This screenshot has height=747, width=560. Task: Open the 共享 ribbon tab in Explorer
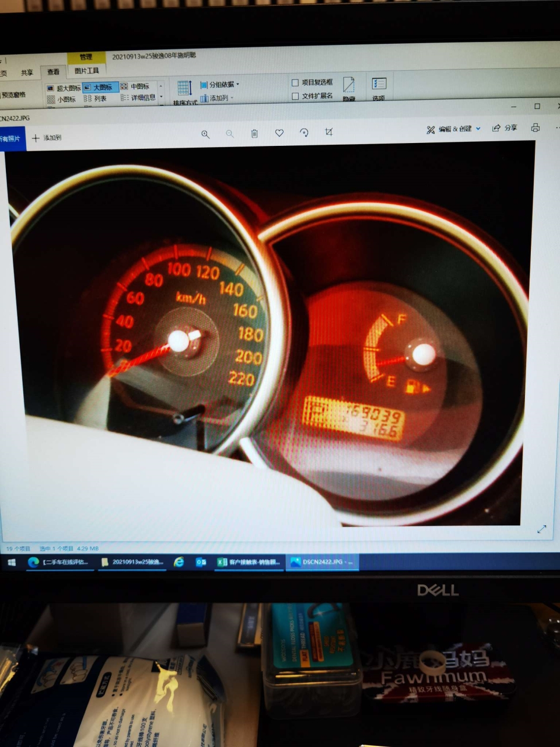tap(27, 73)
